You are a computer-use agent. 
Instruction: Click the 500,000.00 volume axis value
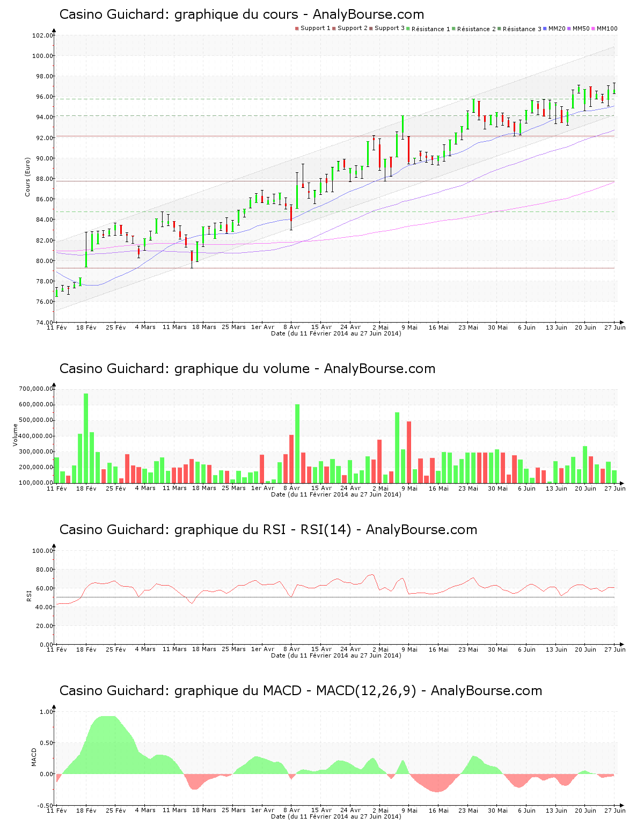point(35,420)
